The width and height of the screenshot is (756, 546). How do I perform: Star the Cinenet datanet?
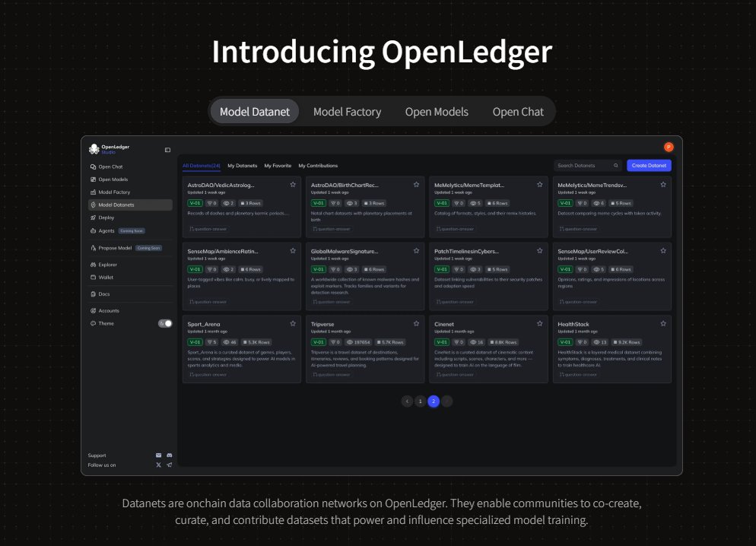point(539,323)
